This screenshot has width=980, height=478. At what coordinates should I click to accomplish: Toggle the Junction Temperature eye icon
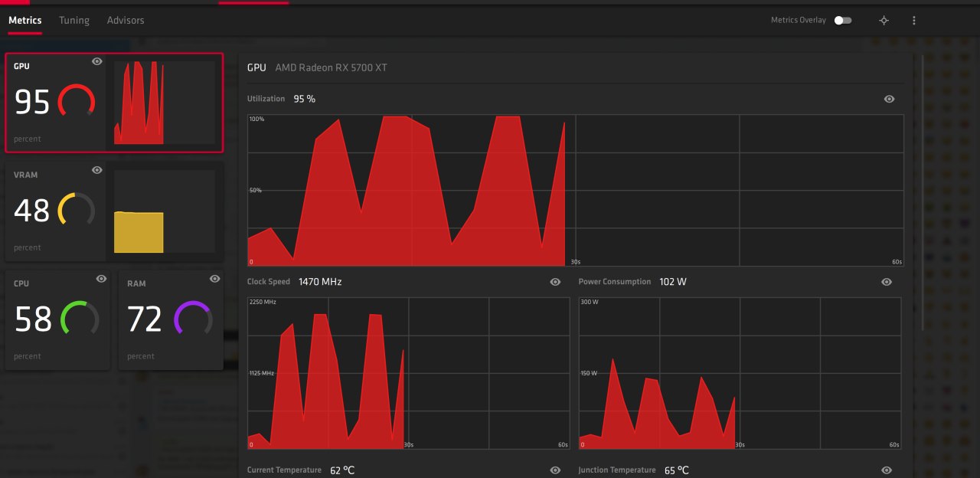pos(887,470)
